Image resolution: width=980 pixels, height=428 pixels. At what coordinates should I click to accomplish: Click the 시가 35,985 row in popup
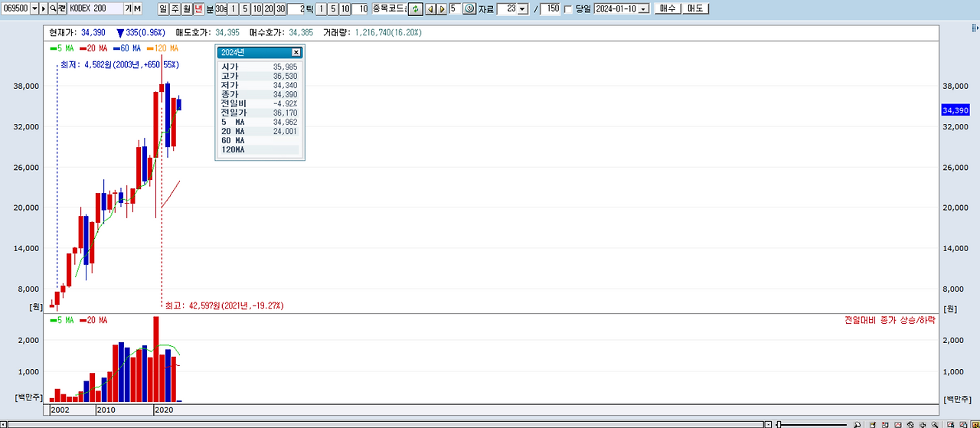pyautogui.click(x=259, y=67)
